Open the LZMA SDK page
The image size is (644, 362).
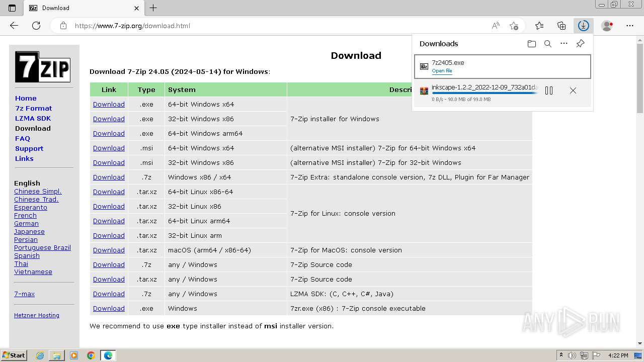coord(33,118)
